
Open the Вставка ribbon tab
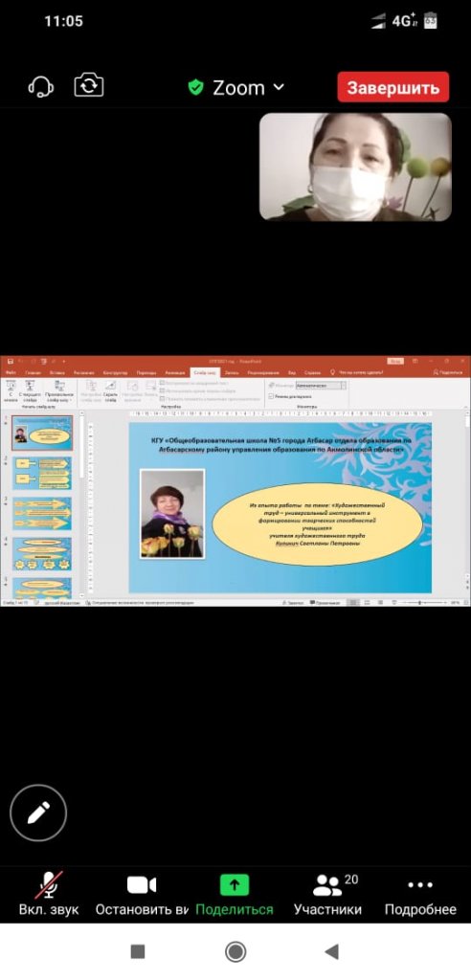(x=56, y=372)
